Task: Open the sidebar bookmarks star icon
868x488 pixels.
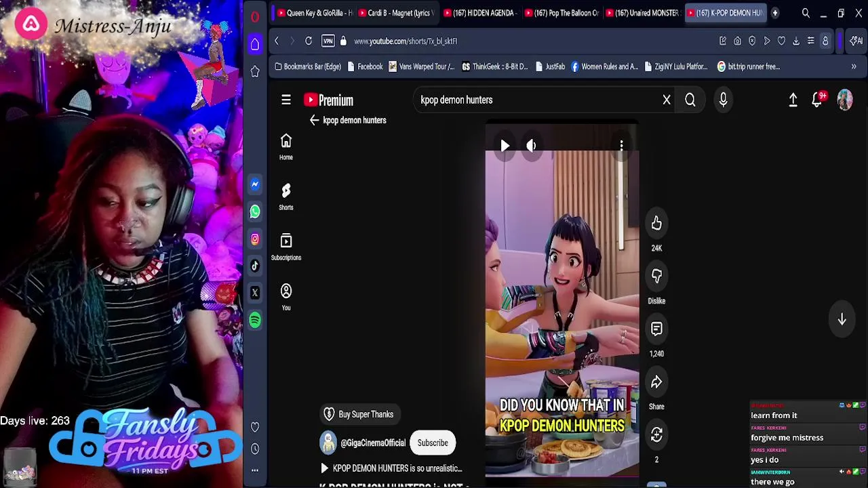Action: (x=255, y=71)
